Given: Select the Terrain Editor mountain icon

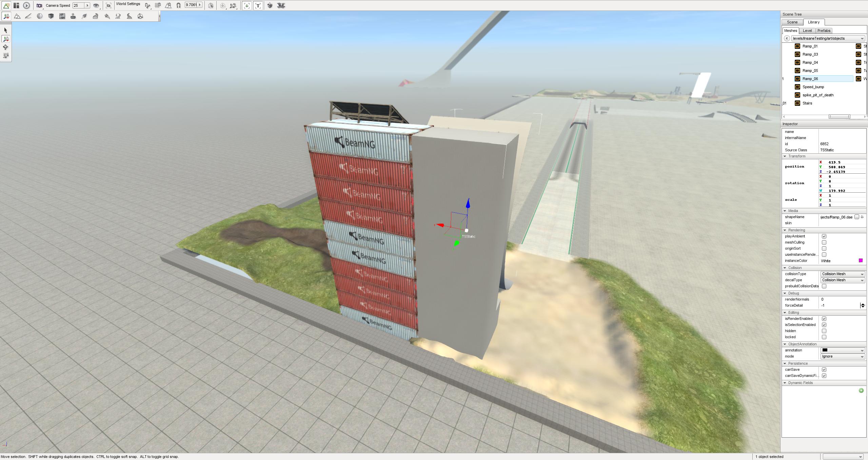Looking at the screenshot, I should coord(17,16).
